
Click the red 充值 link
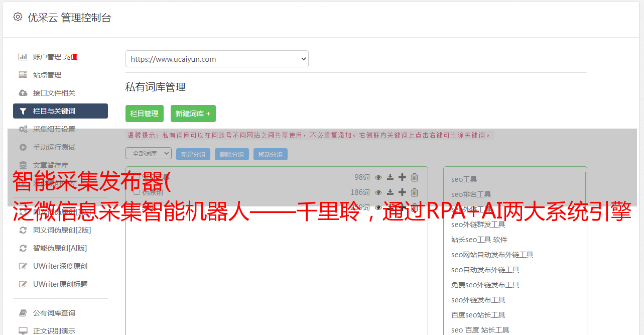(70, 57)
